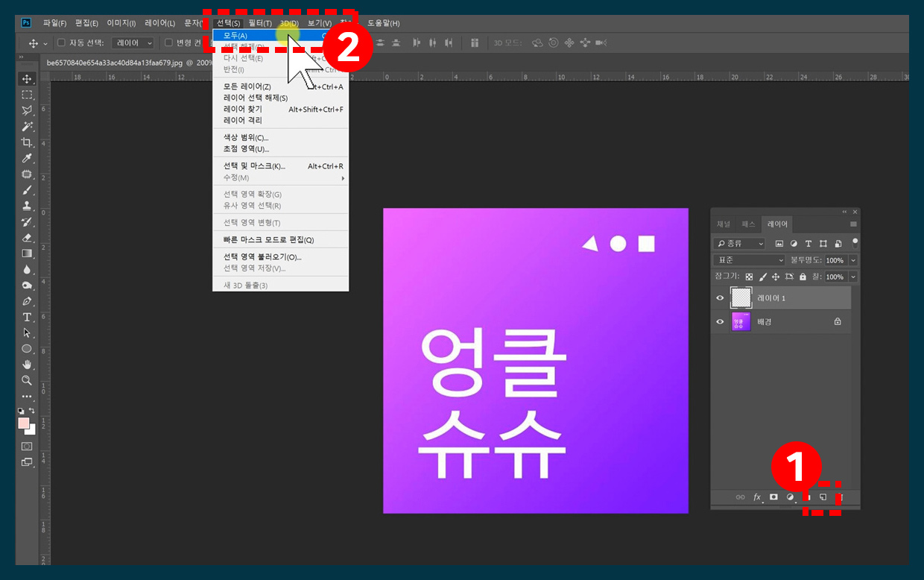Viewport: 924px width, 580px height.
Task: Enable the 변형 컨트롤 checkbox in options bar
Action: click(168, 42)
